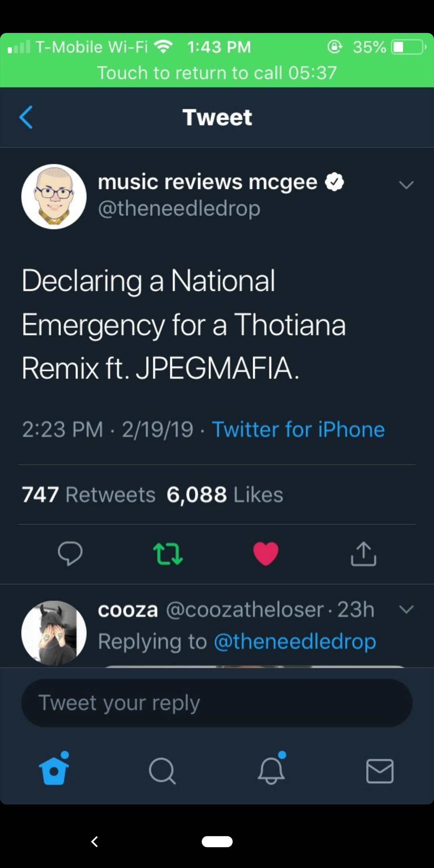Open the Messages envelope icon
Image resolution: width=434 pixels, height=868 pixels.
[x=380, y=771]
